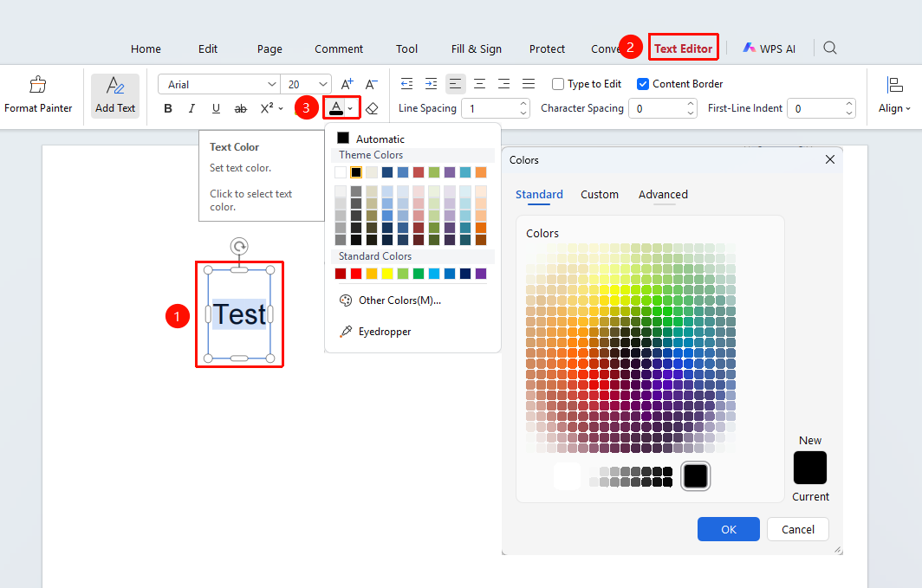This screenshot has width=922, height=588.
Task: Pick yellow from Standard Colors row
Action: coord(386,273)
